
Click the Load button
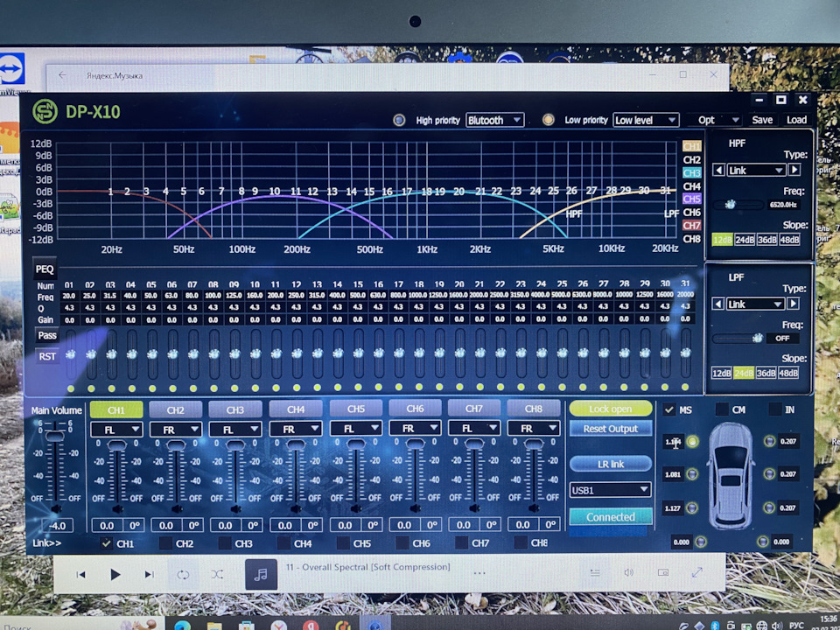coord(796,120)
